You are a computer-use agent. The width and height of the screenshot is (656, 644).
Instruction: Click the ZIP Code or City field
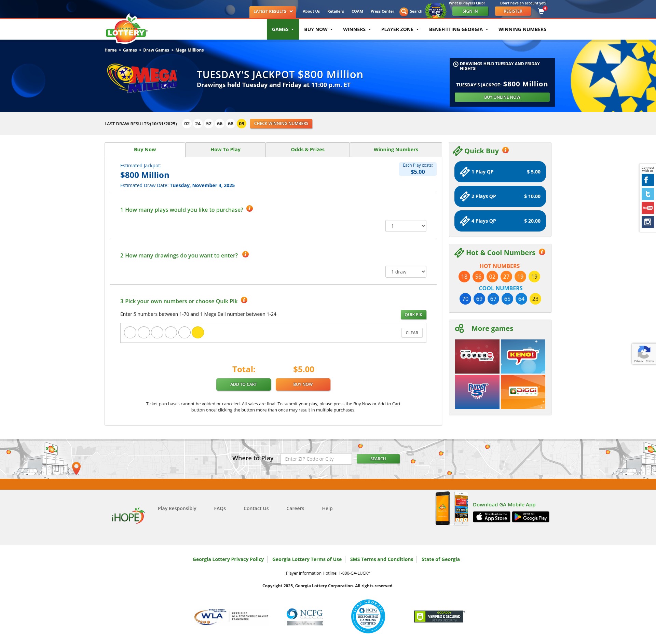point(316,459)
